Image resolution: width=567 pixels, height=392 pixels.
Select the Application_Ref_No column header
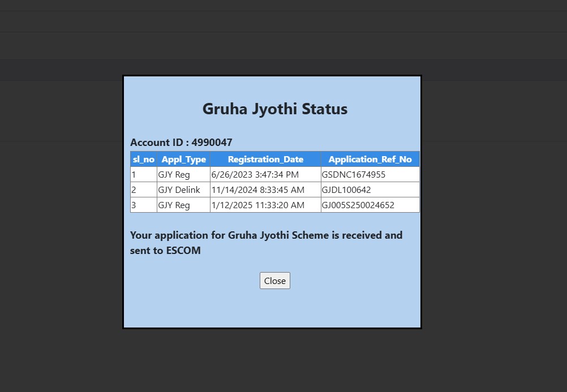[370, 159]
